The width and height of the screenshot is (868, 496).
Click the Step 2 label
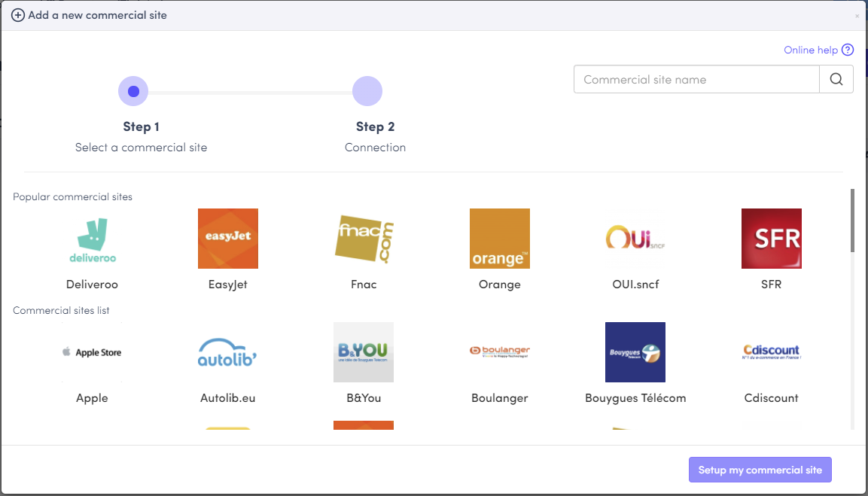point(376,126)
